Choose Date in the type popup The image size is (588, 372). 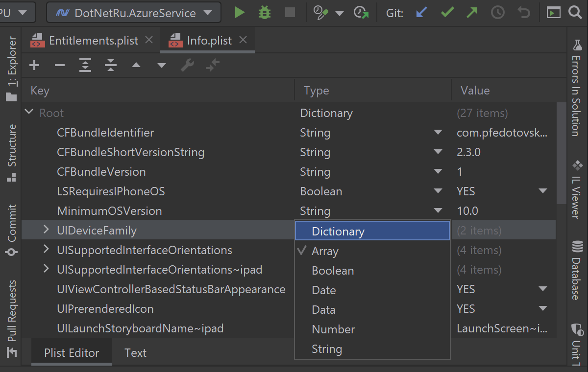click(x=372, y=290)
